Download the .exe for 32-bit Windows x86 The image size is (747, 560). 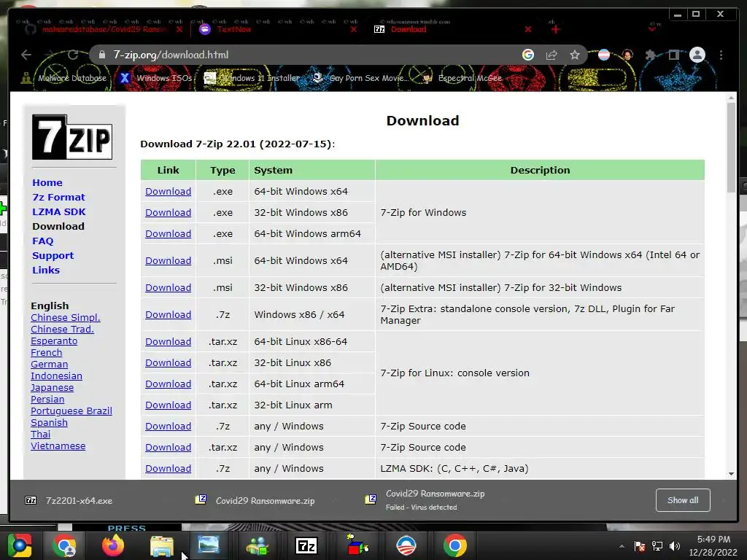169,212
